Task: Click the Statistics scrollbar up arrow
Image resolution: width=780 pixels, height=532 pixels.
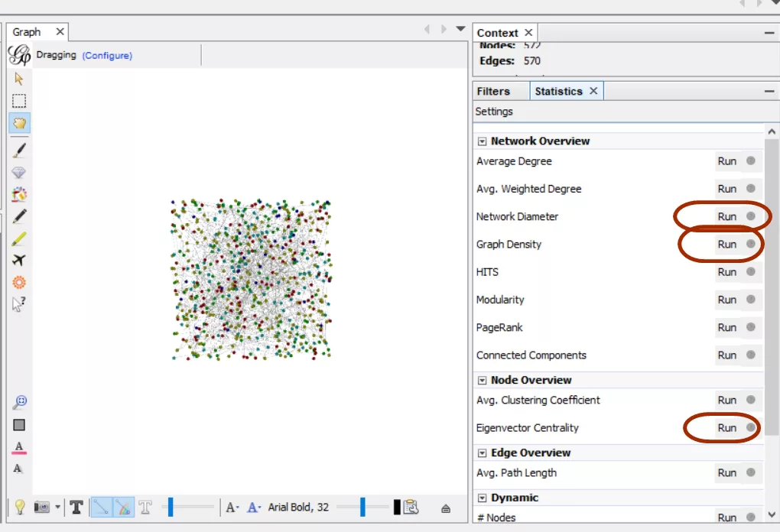Action: click(772, 131)
